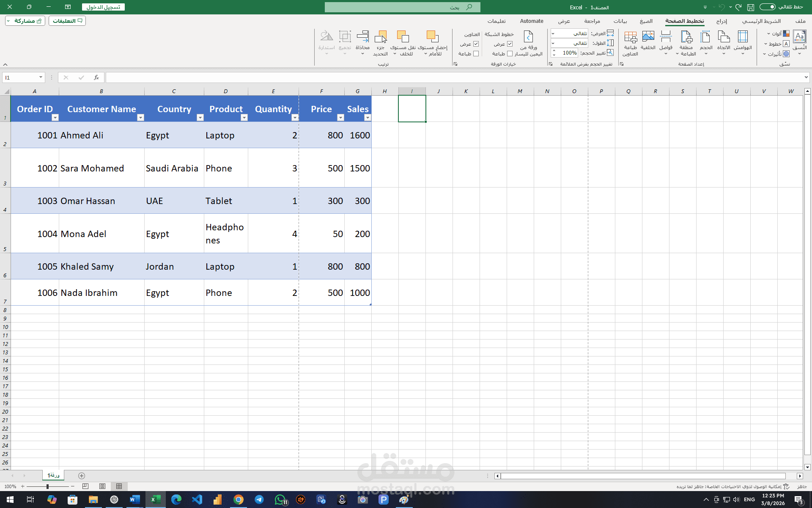Click the Redo arrow in title bar
Screen dimensions: 812x508
pos(738,7)
